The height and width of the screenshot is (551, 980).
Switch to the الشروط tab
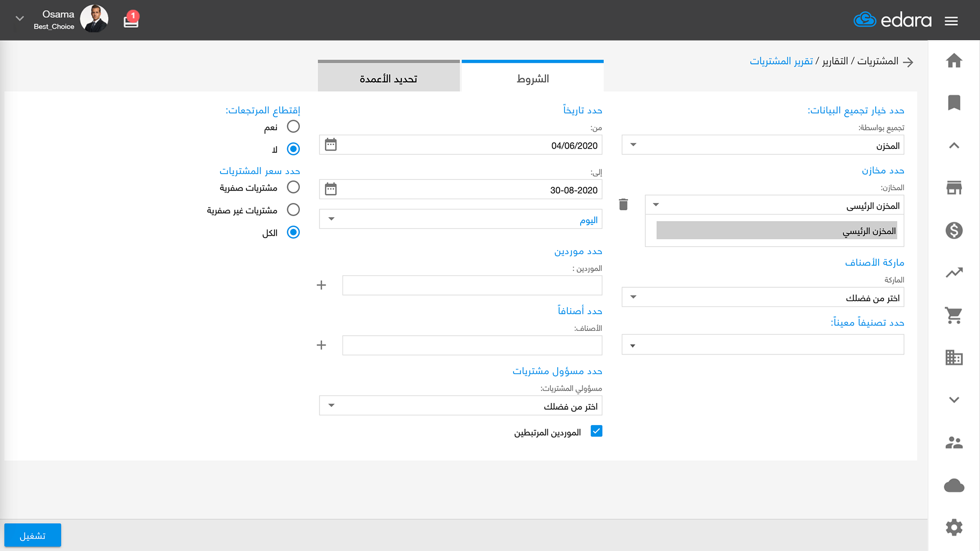(533, 78)
